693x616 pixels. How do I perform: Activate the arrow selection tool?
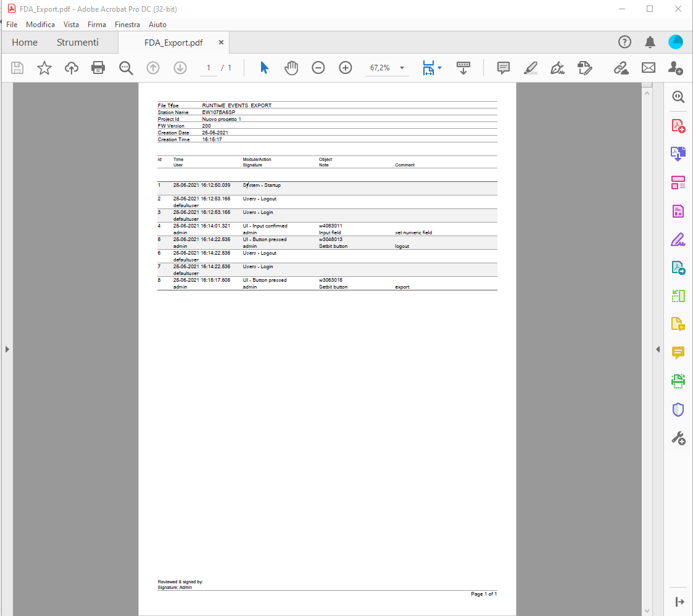(x=264, y=68)
